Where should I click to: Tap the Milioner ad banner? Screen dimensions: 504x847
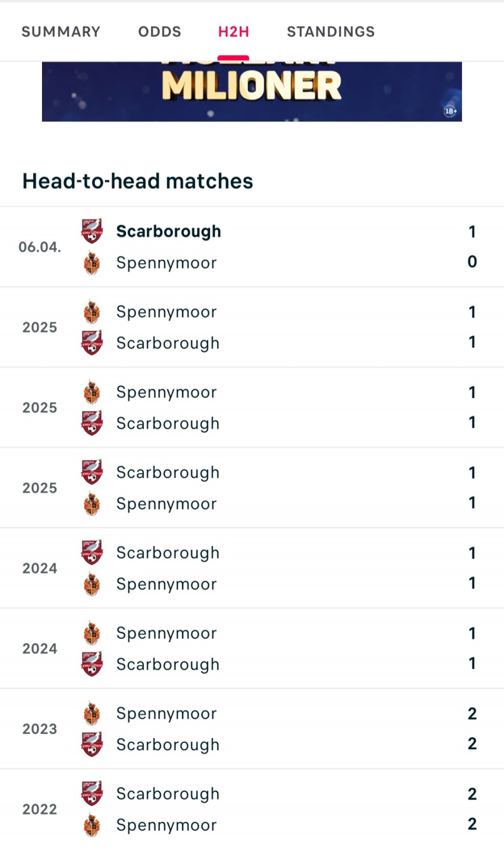[252, 91]
